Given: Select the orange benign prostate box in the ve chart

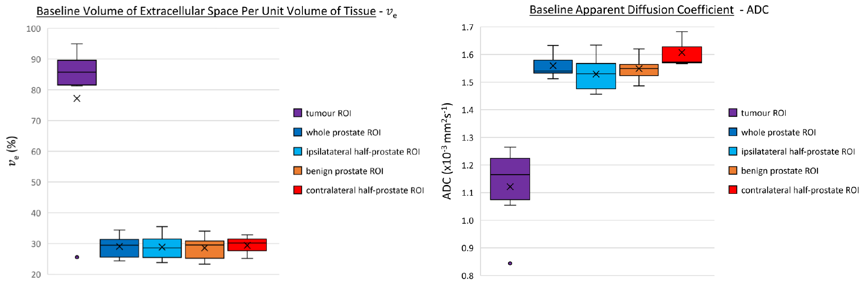Looking at the screenshot, I should tap(205, 250).
